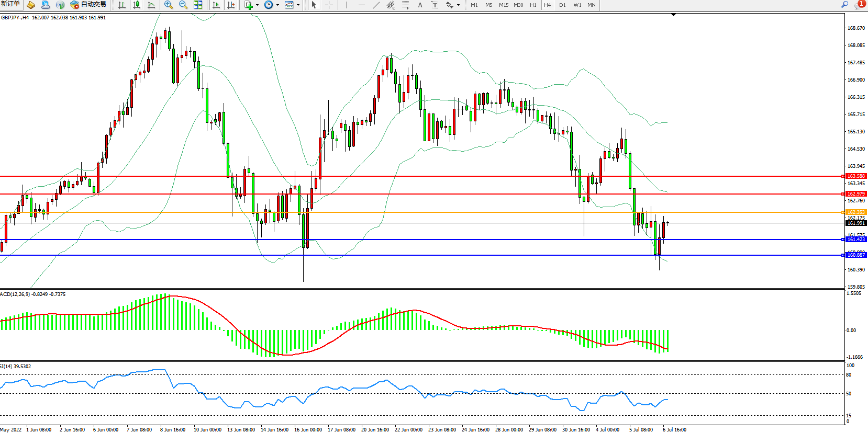This screenshot has height=433, width=868.
Task: Toggle chart auto scroll
Action: (x=216, y=5)
